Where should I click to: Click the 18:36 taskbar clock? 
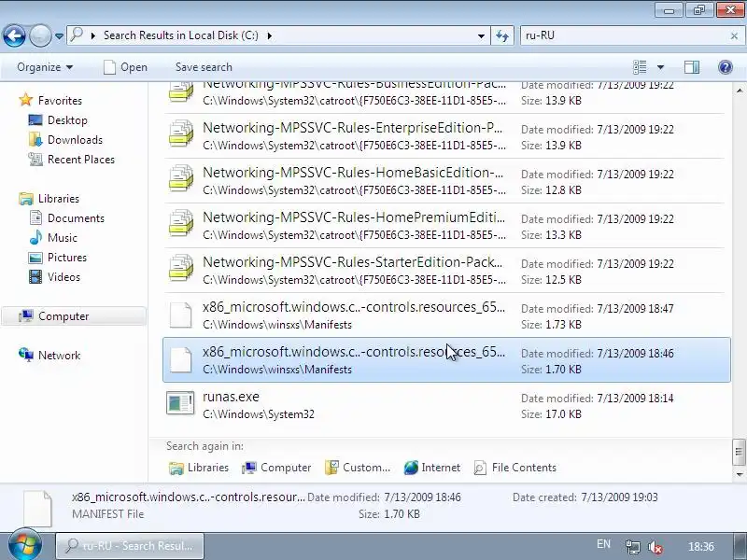click(x=701, y=547)
